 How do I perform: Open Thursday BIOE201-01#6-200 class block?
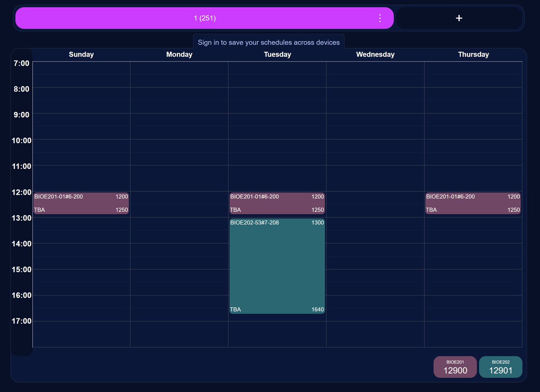473,203
